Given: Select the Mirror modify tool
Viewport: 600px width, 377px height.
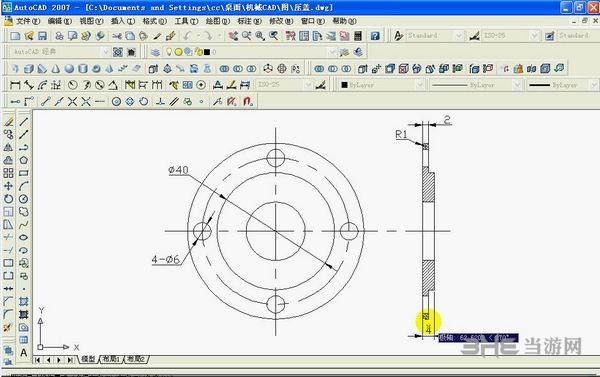Looking at the screenshot, I should [8, 147].
